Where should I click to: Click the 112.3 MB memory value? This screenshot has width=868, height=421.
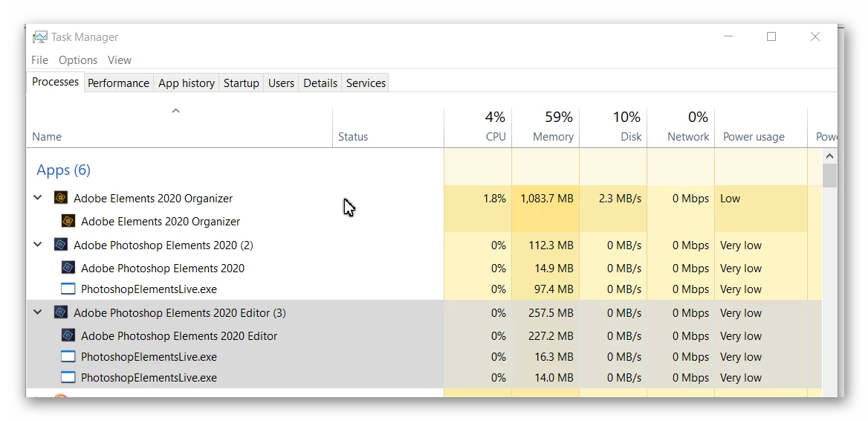550,245
